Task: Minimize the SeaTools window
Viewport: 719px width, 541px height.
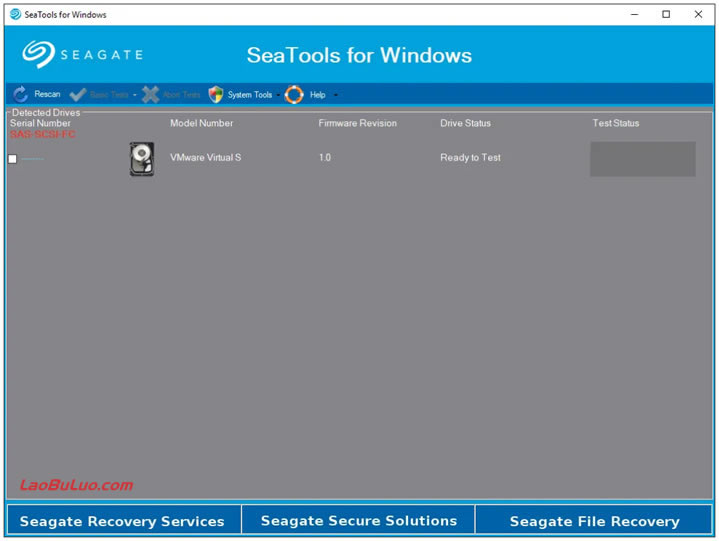Action: [635, 14]
